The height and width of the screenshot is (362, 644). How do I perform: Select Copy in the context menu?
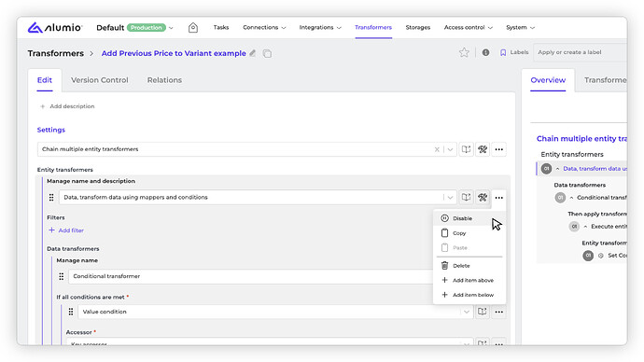[x=469, y=233]
